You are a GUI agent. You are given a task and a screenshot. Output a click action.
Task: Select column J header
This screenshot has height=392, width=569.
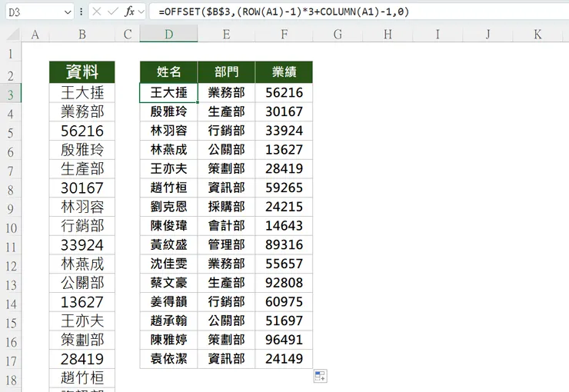click(x=487, y=35)
